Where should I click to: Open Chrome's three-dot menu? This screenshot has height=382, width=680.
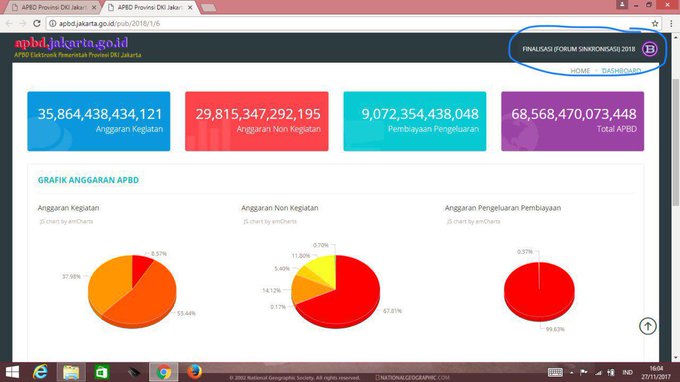[x=671, y=23]
